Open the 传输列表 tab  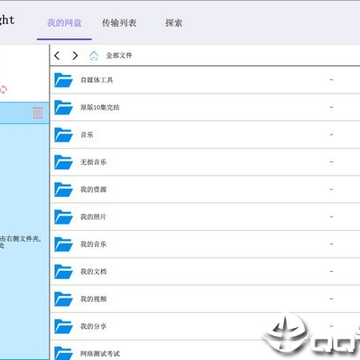(119, 23)
